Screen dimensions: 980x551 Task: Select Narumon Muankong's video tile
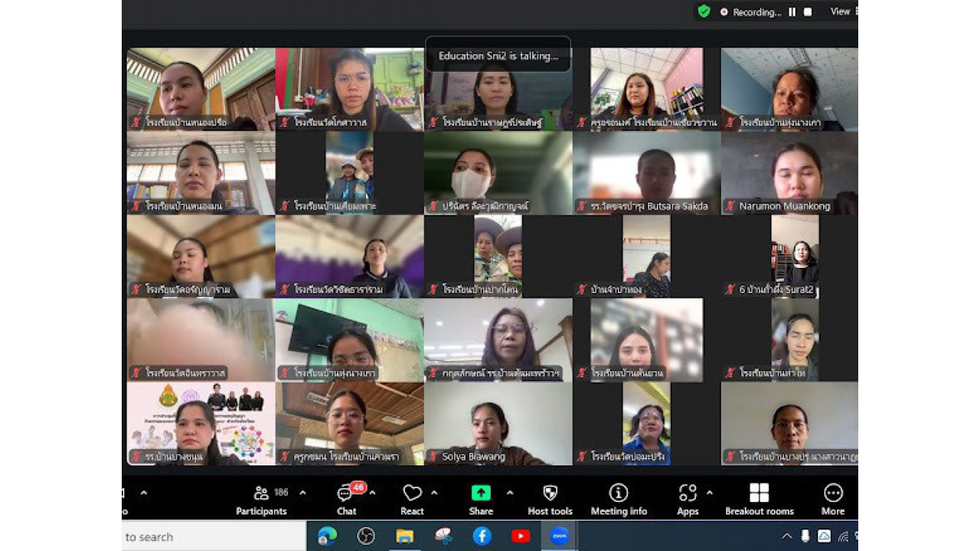789,173
